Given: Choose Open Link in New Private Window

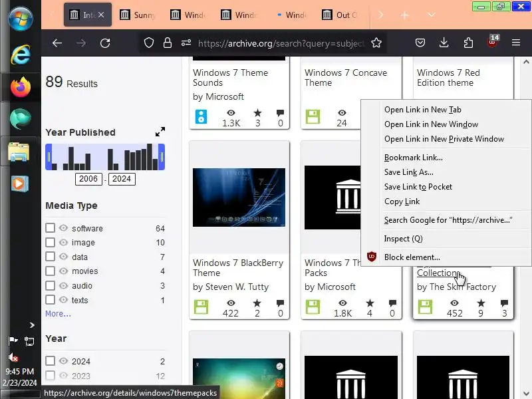Looking at the screenshot, I should 444,139.
